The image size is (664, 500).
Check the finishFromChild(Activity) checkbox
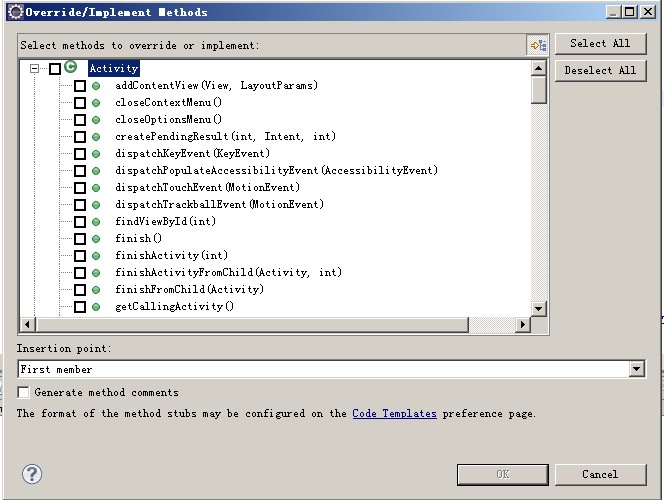point(80,290)
